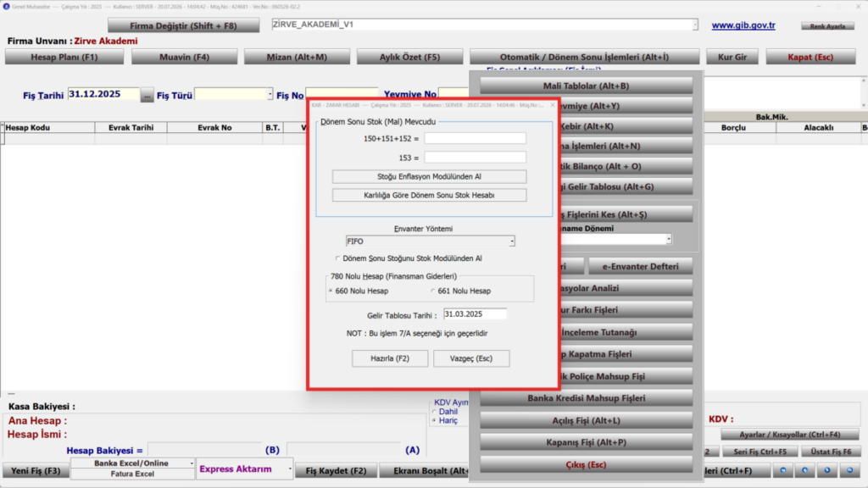Open the www.gib.gov.tr link
Image resolution: width=868 pixels, height=488 pixels.
tap(743, 25)
